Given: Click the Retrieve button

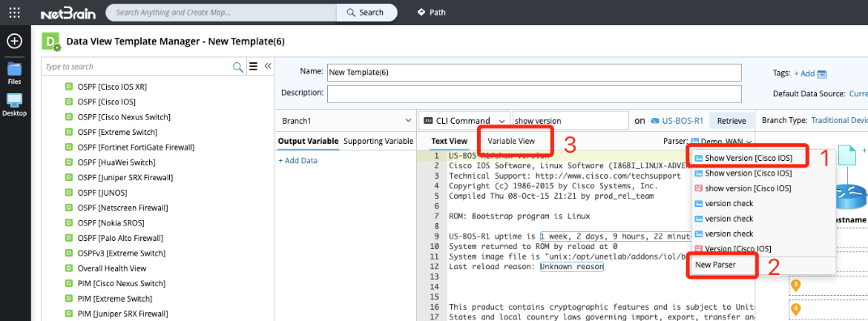Looking at the screenshot, I should (x=731, y=120).
